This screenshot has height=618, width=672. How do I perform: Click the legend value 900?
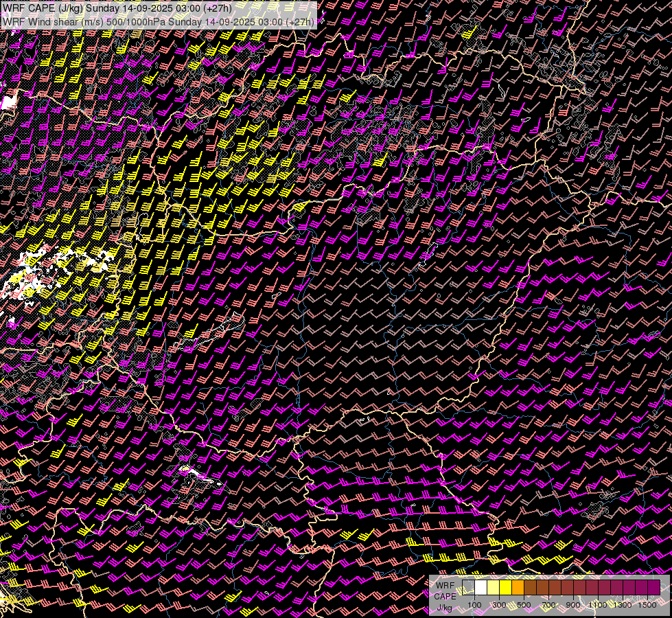pos(573,605)
